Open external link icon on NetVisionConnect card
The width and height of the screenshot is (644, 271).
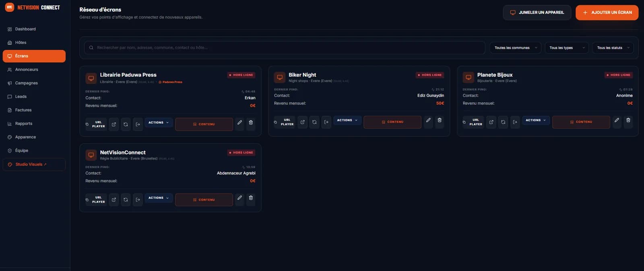click(114, 200)
